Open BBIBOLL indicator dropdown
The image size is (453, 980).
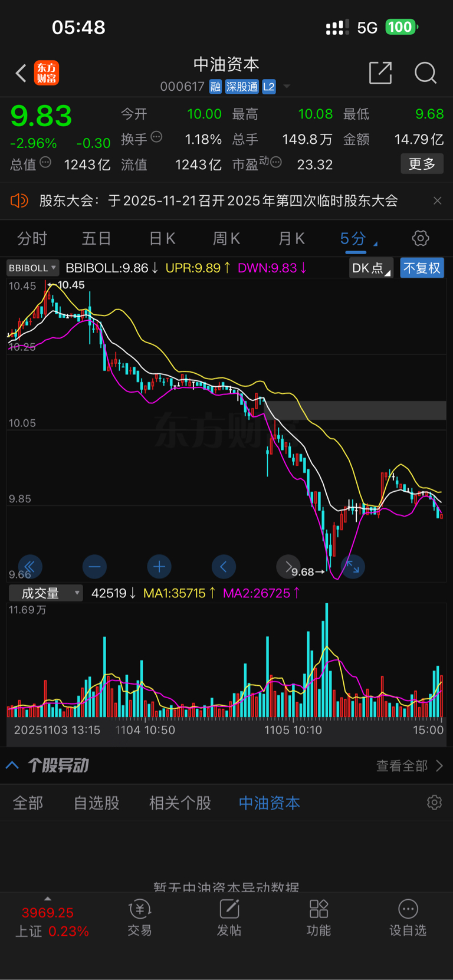(32, 268)
